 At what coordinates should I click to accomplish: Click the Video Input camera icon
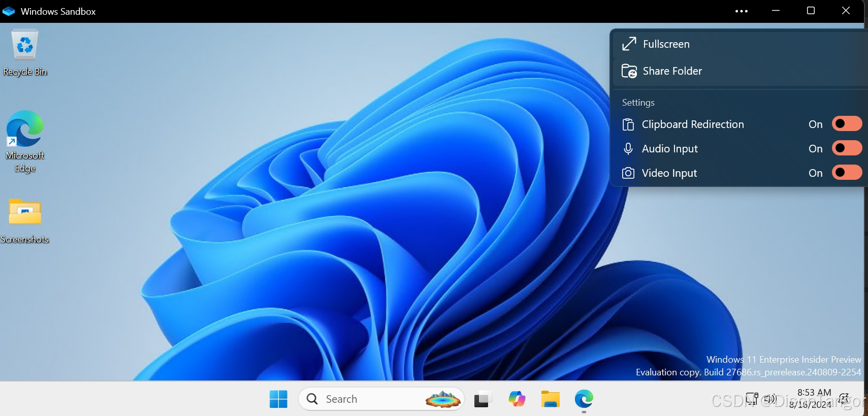[x=628, y=173]
